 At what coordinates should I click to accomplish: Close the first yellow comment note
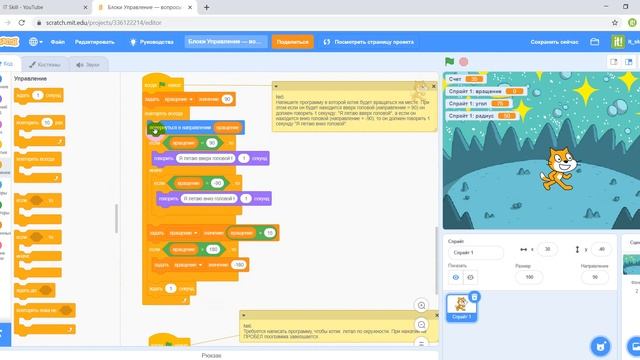click(433, 86)
